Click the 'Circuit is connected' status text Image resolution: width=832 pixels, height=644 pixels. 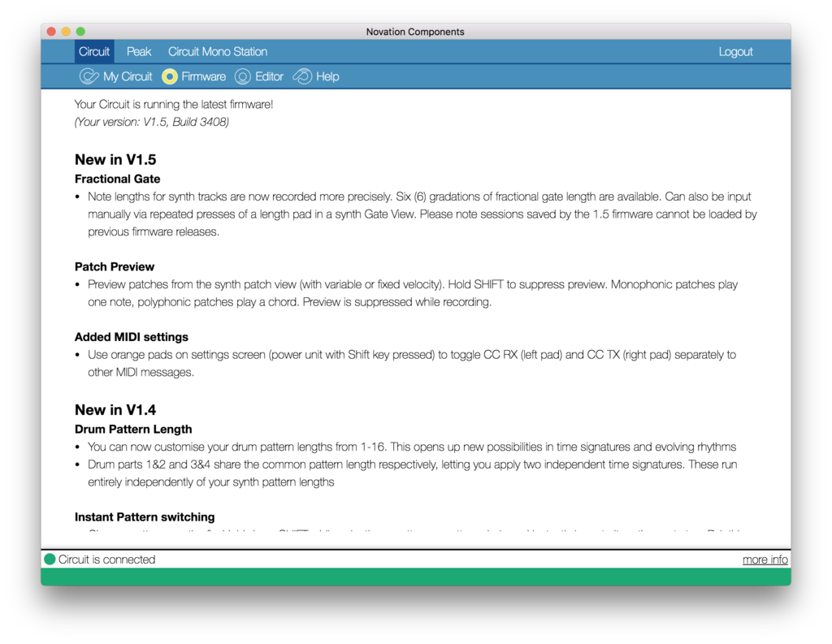pos(106,559)
